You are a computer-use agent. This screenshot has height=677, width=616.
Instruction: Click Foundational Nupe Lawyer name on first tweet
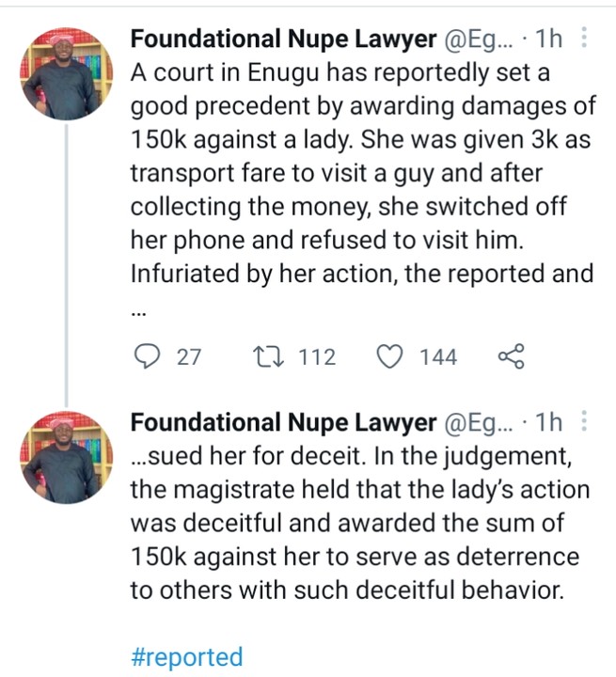(283, 39)
